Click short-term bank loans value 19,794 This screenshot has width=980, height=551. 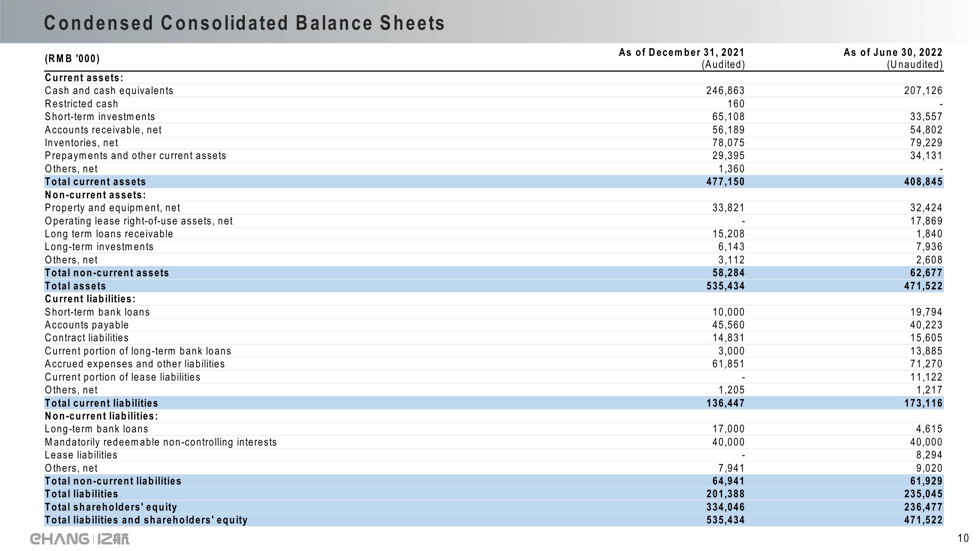coord(927,312)
